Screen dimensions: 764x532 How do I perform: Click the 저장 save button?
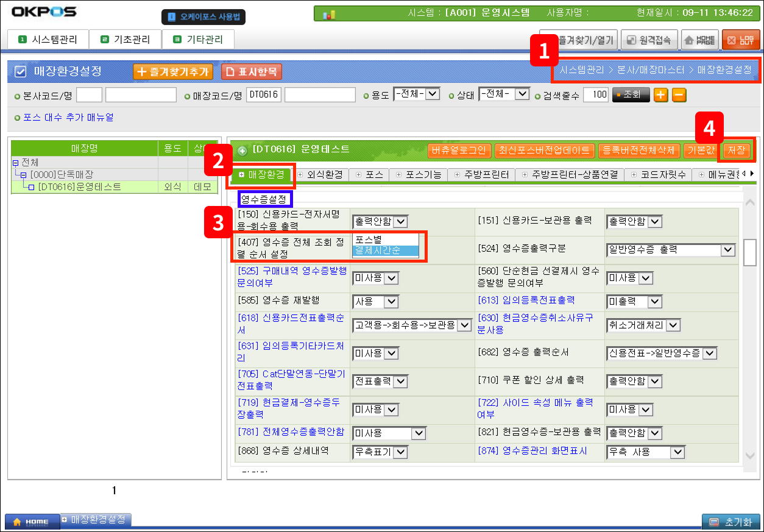click(736, 150)
